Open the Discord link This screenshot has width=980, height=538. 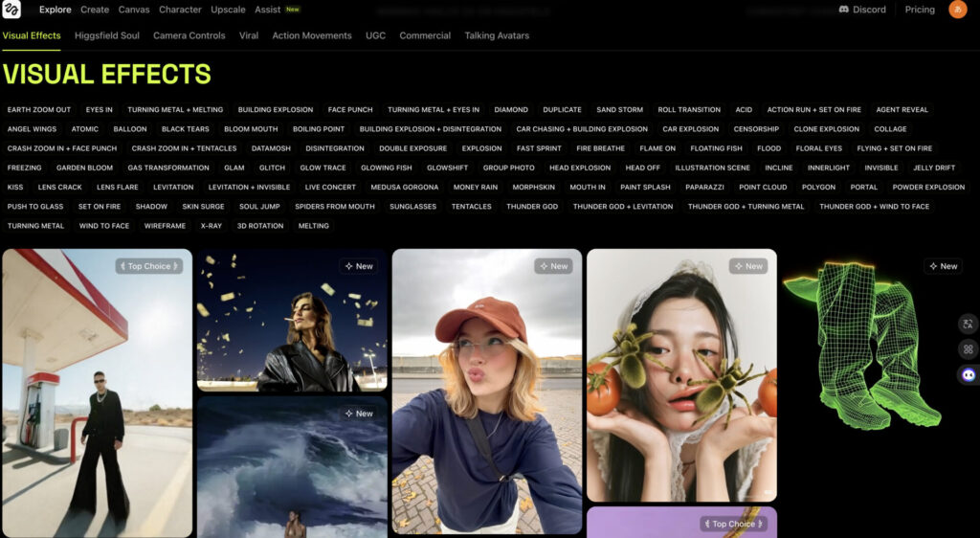click(862, 10)
